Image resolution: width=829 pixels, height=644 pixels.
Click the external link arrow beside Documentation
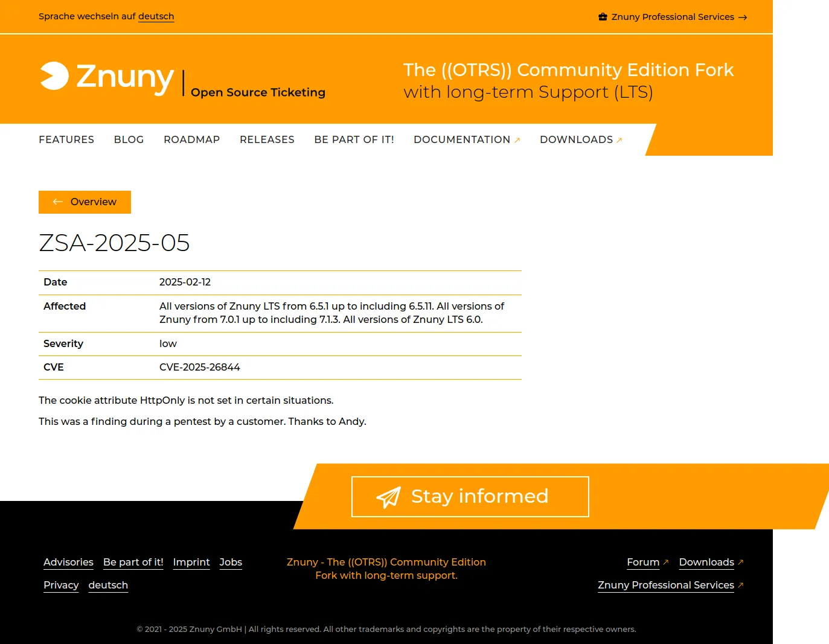[x=517, y=141]
